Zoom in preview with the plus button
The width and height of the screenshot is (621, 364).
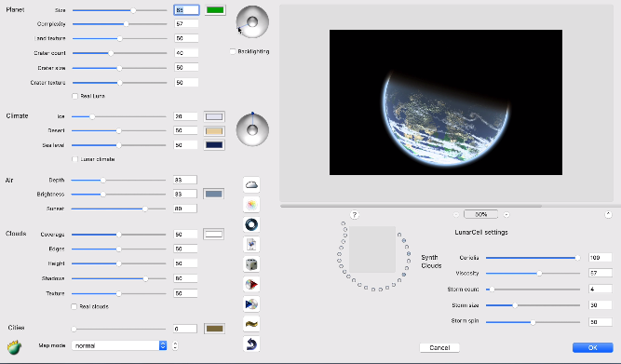pyautogui.click(x=506, y=214)
